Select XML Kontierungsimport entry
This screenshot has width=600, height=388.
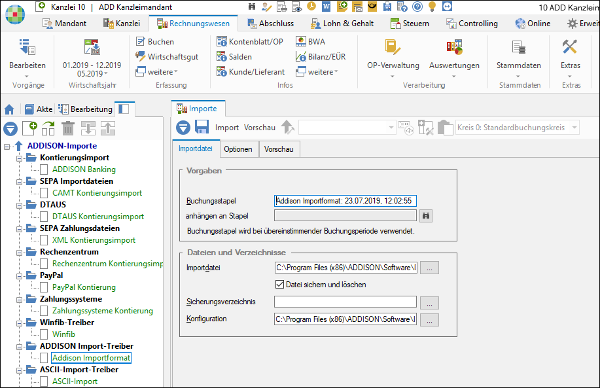tap(94, 240)
